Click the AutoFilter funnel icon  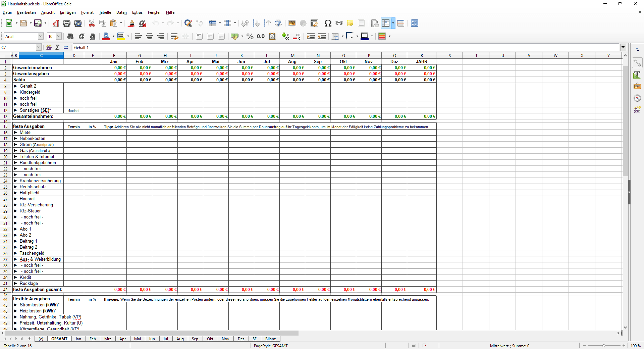click(278, 23)
